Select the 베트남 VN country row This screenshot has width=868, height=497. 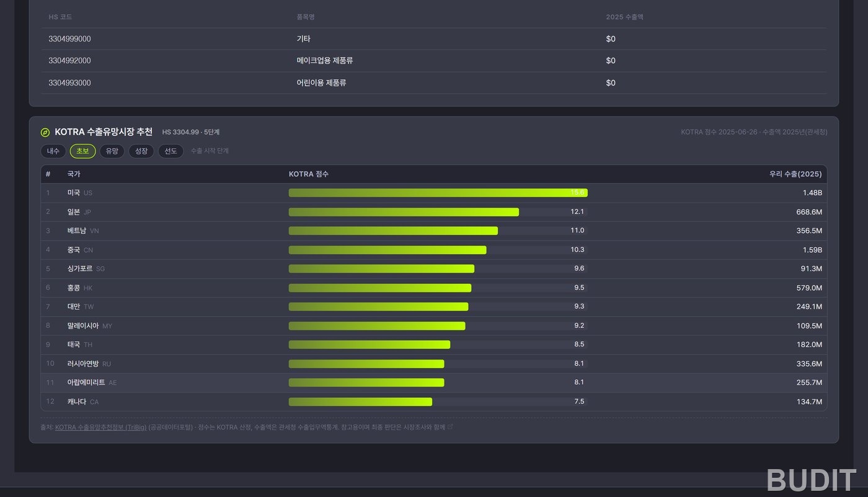tap(434, 231)
